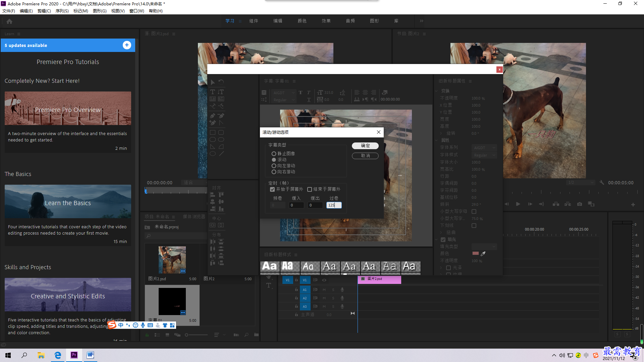This screenshot has height=362, width=644.
Task: Open Roll/Crawl options icon in title toolbar
Action: 264,100
